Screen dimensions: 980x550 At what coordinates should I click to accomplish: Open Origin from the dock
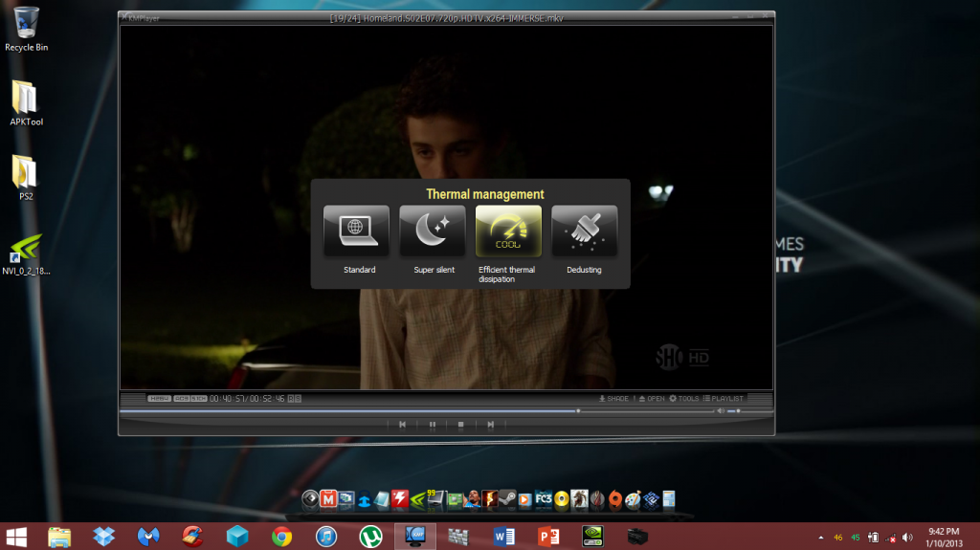coord(615,498)
